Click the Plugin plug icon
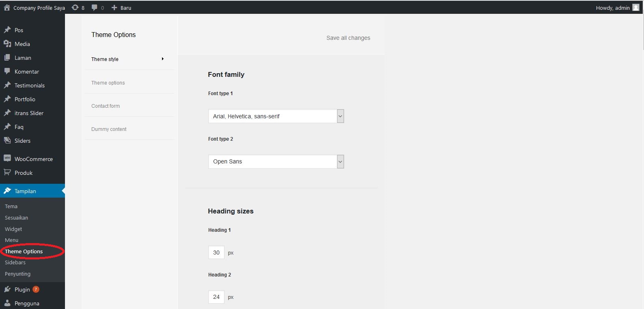 [7, 289]
